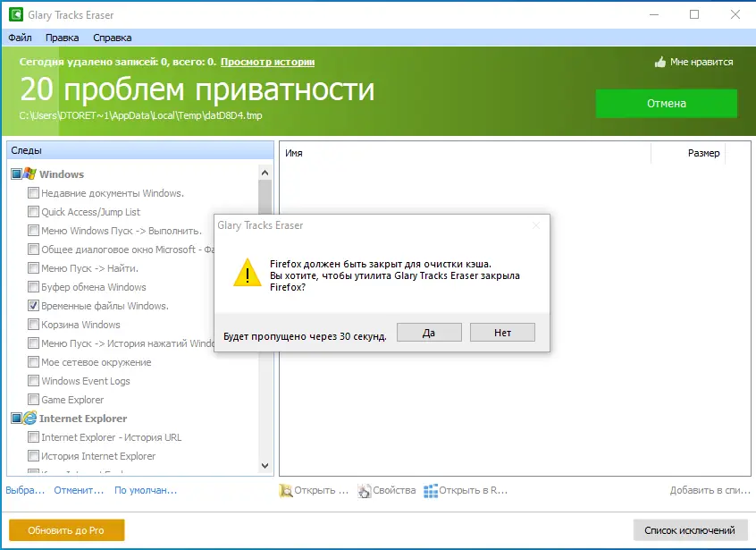Click the Список исключений button
This screenshot has width=756, height=550.
point(690,530)
